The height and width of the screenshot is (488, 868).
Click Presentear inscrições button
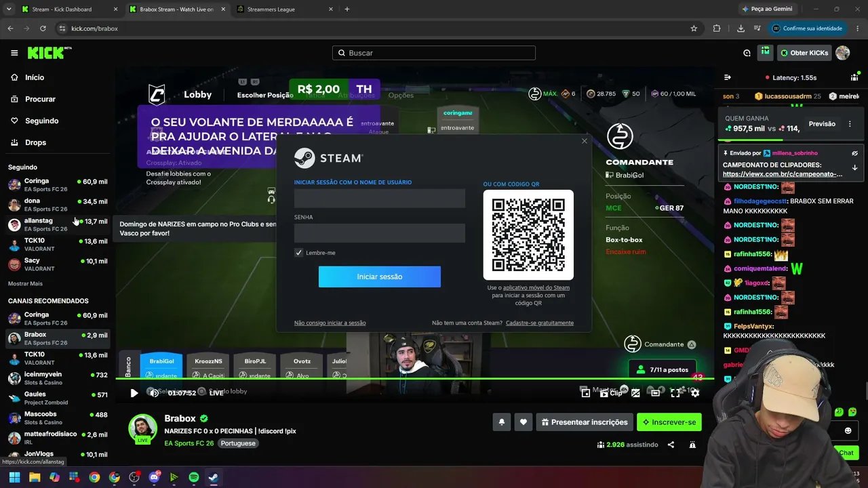584,422
